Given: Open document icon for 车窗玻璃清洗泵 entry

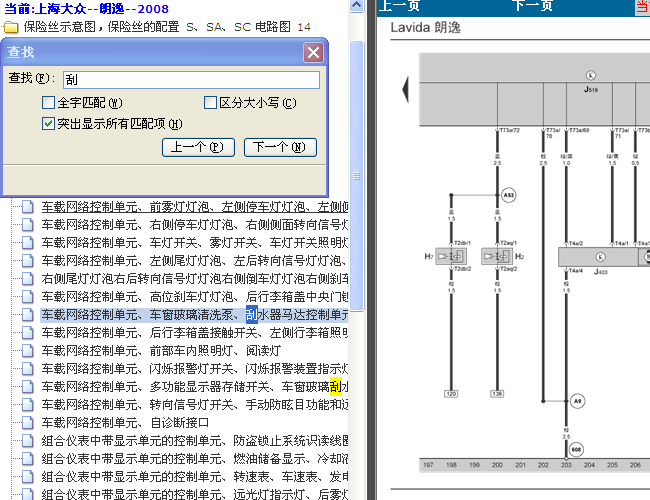Looking at the screenshot, I should (28, 315).
